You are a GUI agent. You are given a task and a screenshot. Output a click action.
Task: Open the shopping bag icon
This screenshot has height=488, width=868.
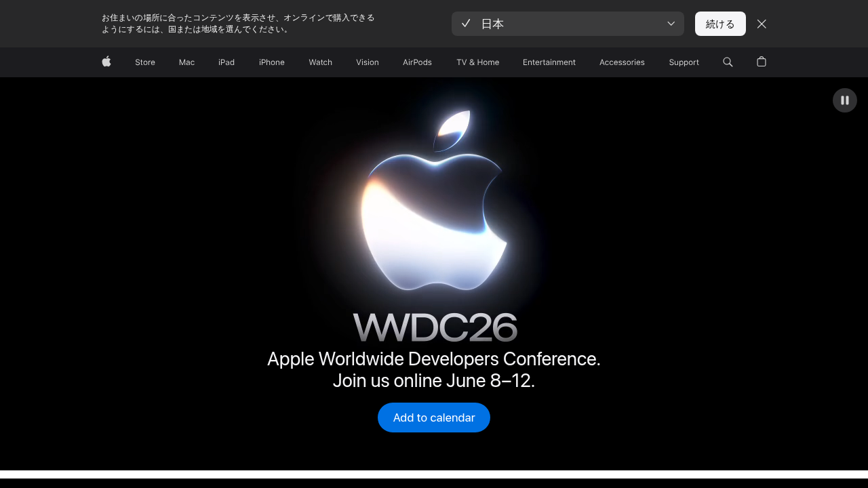tap(762, 62)
